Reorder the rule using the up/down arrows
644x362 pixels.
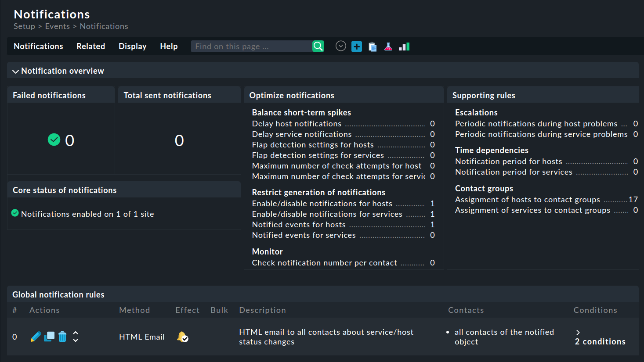click(75, 337)
